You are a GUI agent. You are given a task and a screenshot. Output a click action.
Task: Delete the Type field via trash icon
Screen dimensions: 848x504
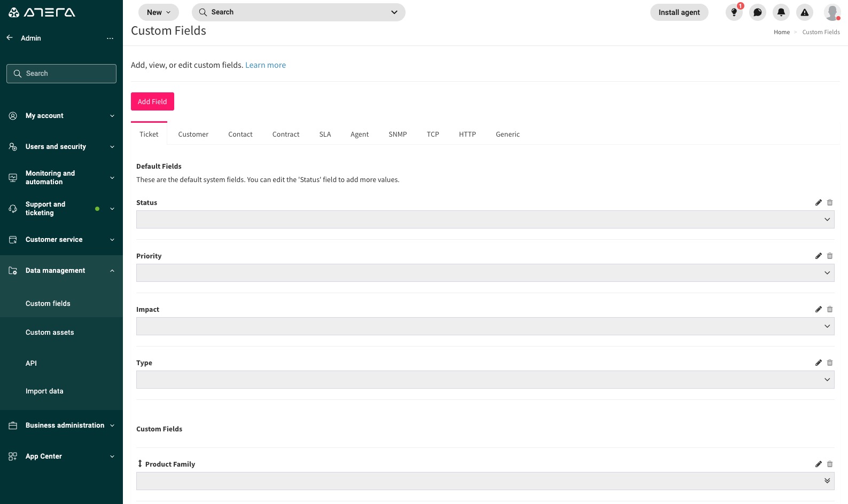[830, 363]
